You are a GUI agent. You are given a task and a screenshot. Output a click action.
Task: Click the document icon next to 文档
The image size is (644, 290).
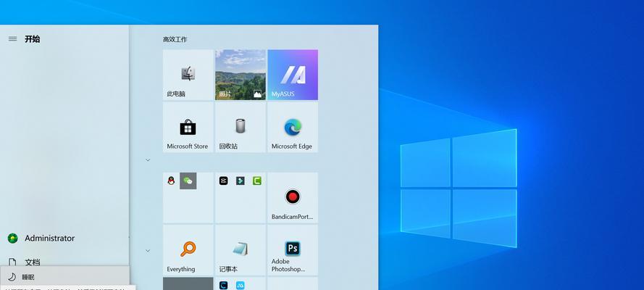click(x=12, y=262)
